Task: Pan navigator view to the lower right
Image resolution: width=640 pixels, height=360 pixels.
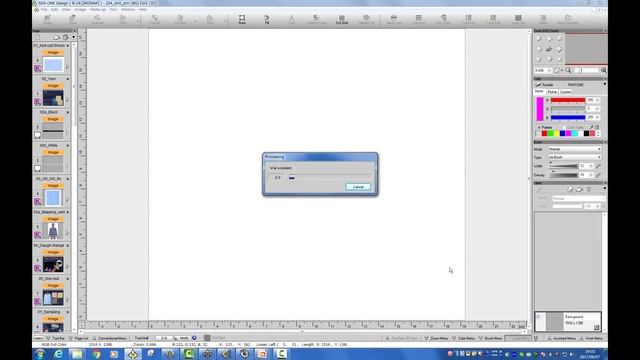Action: 559,60
